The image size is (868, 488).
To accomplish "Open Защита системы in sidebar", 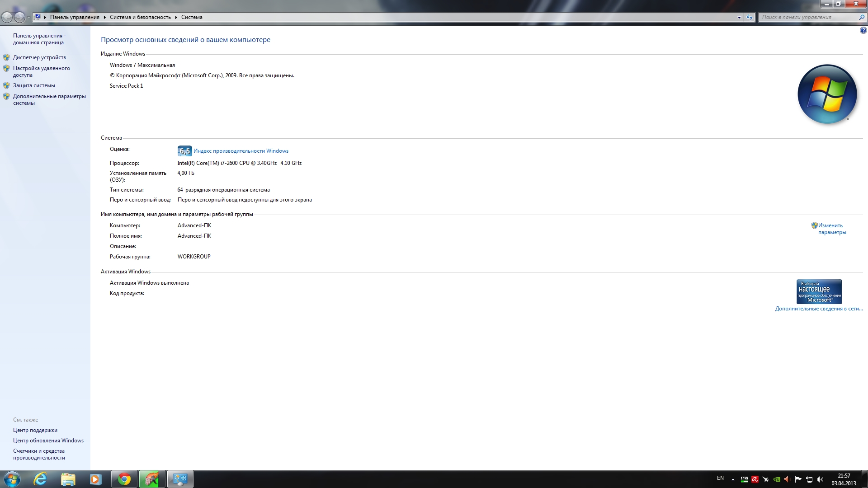I will coord(34,85).
